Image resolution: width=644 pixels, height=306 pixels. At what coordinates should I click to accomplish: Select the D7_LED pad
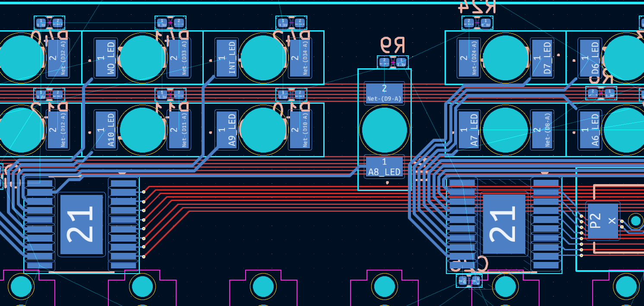542,58
